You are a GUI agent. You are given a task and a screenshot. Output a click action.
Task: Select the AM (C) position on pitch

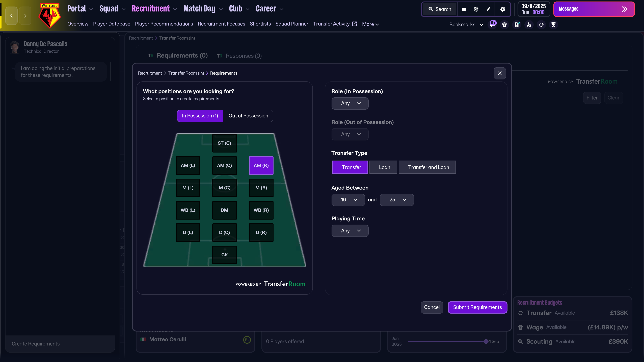pyautogui.click(x=224, y=165)
